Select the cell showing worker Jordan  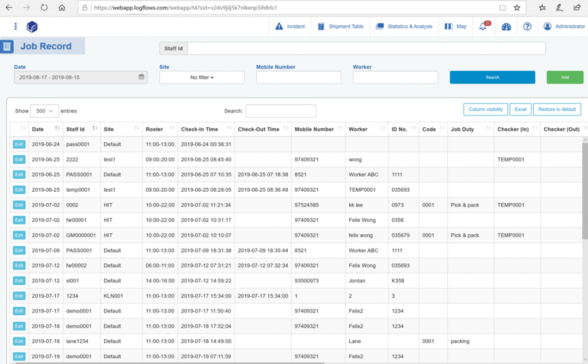click(367, 281)
